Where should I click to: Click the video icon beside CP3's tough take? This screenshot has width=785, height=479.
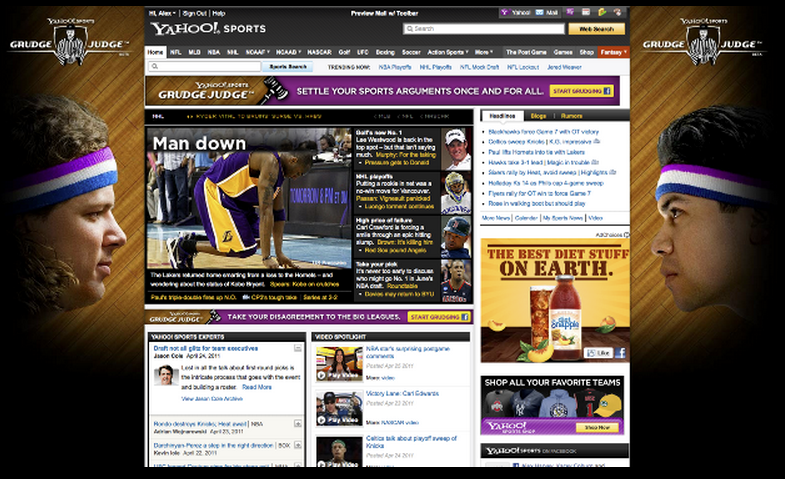click(246, 297)
